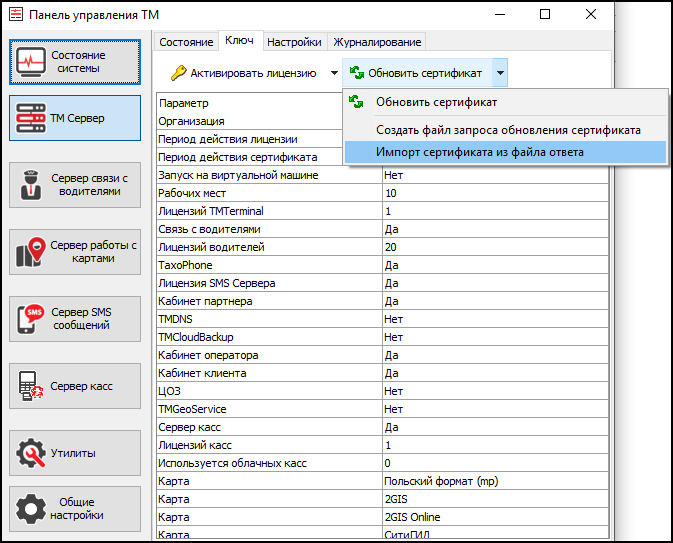The image size is (673, 543).
Task: Click the general settings gear icon
Action: (x=32, y=508)
